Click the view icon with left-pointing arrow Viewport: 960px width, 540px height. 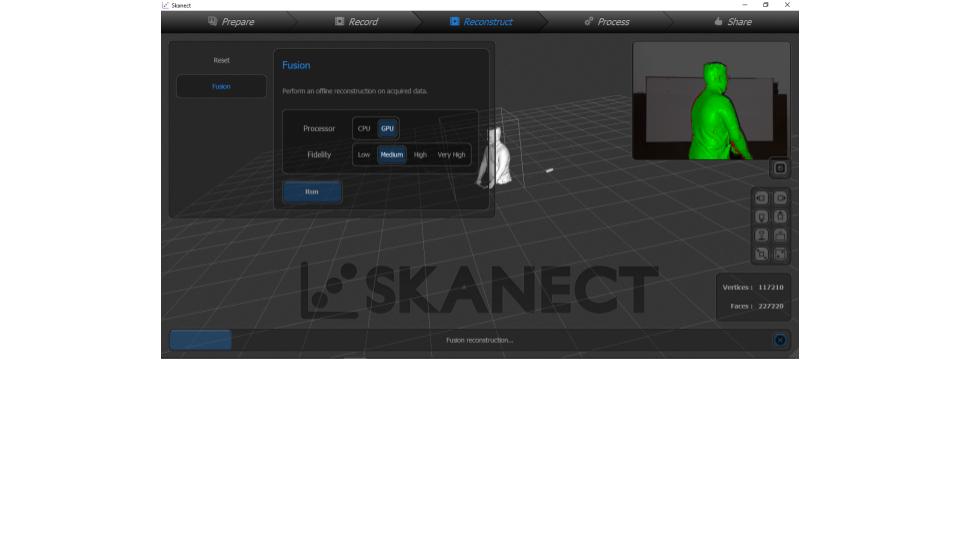[x=761, y=198]
